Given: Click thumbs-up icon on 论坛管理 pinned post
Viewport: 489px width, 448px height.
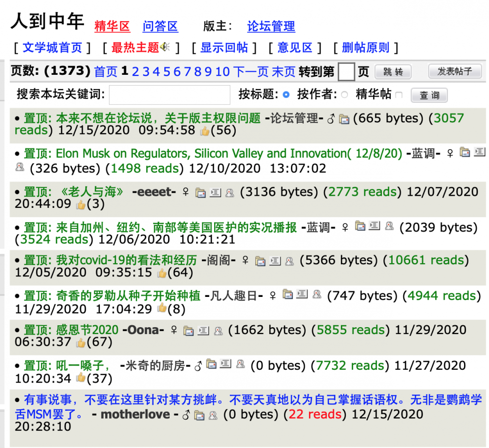Looking at the screenshot, I should click(204, 131).
